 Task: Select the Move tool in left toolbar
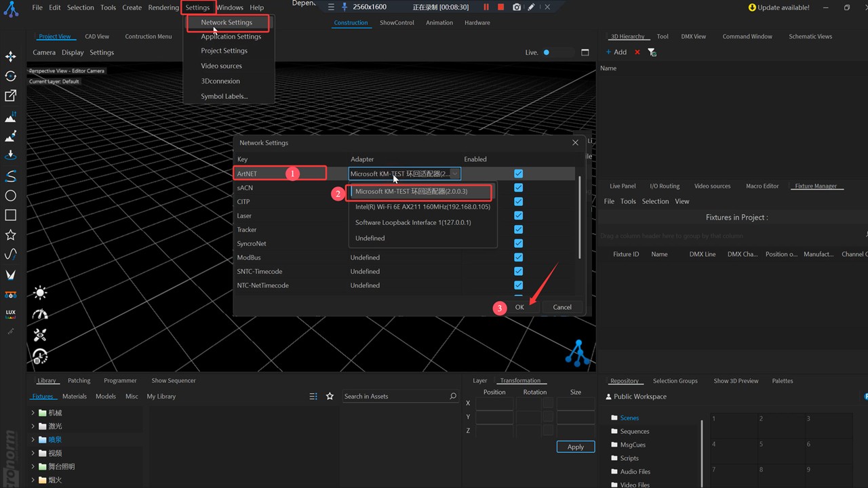(x=11, y=57)
